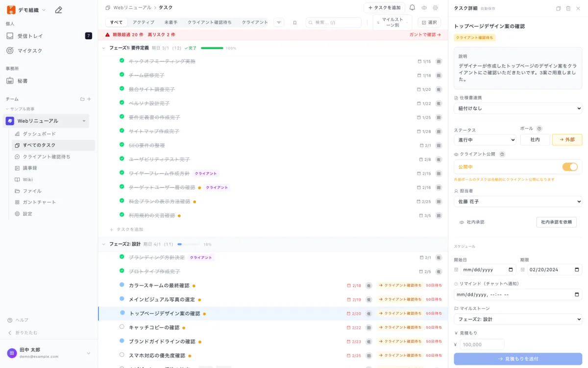Screen dimensions: 588x368
Task: Click 社内承認を依頼
Action: pos(556,222)
